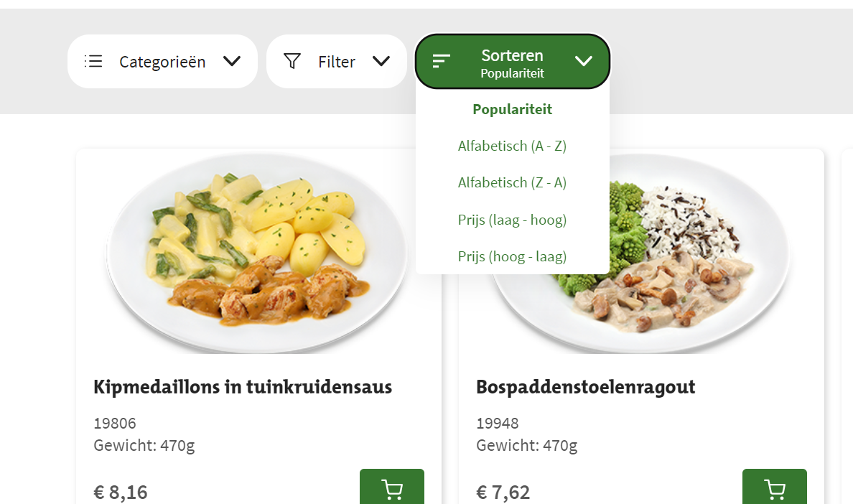Viewport: 853px width, 504px height.
Task: Open the Kipmedaillons in tuinkruidensaus product title
Action: 242,386
